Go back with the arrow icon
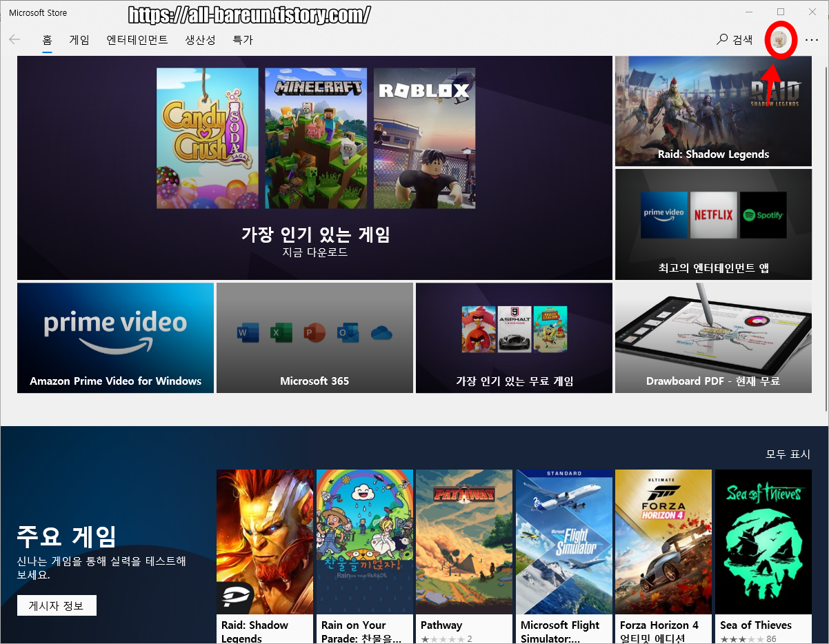Screen dimensions: 829x644 (x=14, y=39)
